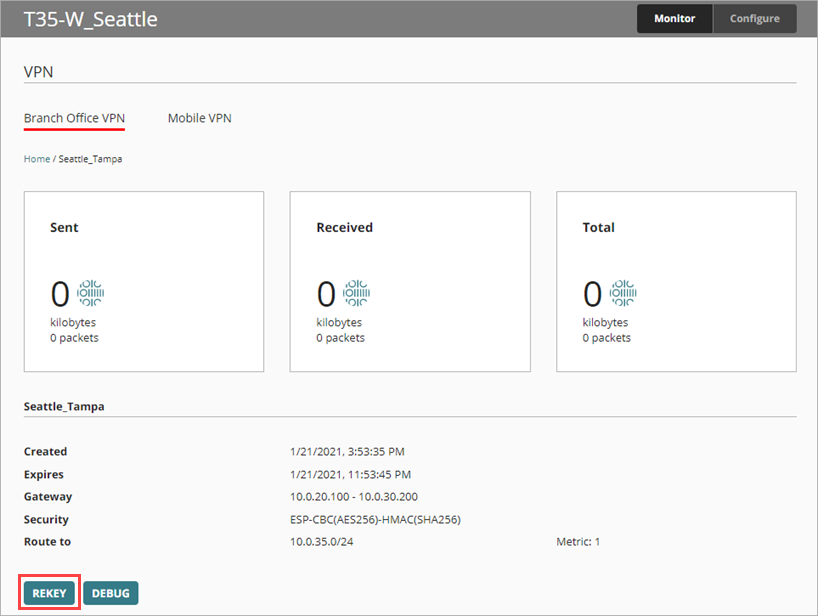Open the Configure tab
818x616 pixels.
click(x=754, y=19)
